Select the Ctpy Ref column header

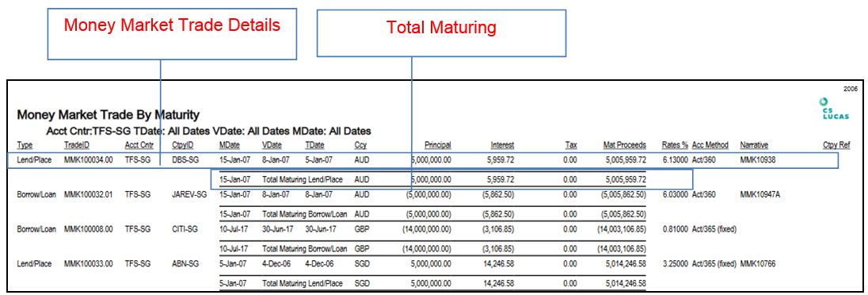(x=836, y=145)
